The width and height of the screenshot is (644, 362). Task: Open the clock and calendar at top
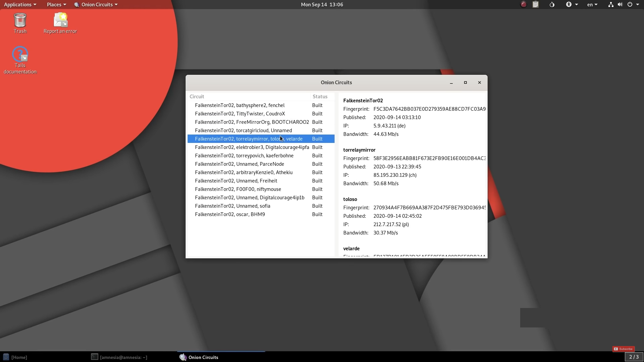coord(322,4)
